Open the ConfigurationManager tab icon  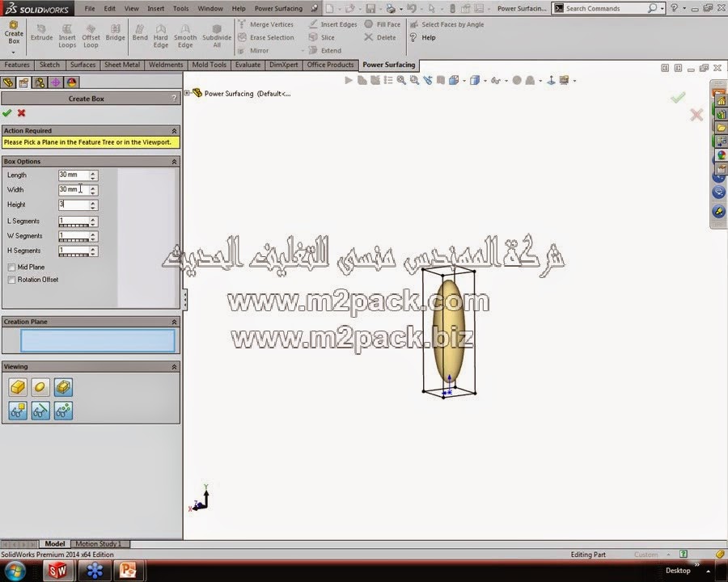[40, 82]
